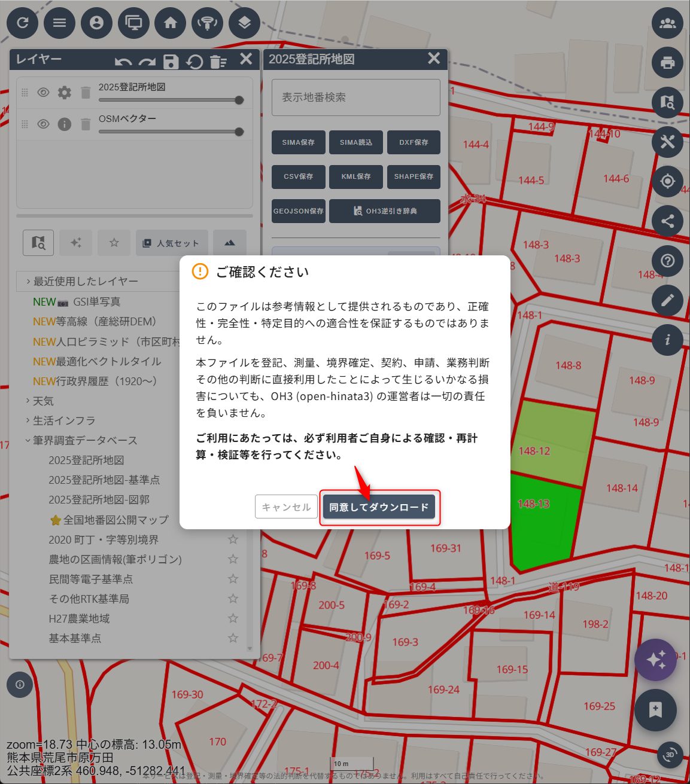Click the pencil drawing tool icon
Screen dimensions: 690x784
pos(667,300)
